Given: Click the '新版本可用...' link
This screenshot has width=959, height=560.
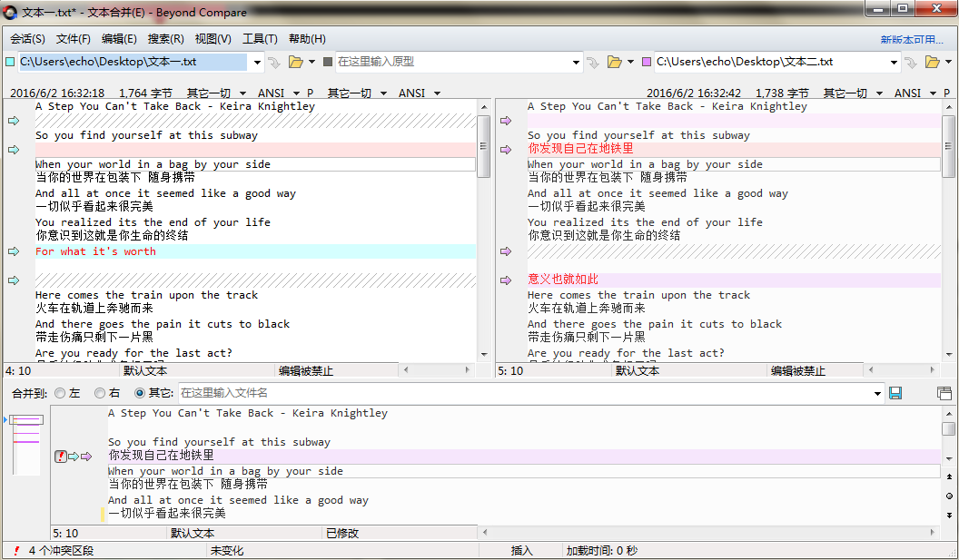Looking at the screenshot, I should coord(912,40).
